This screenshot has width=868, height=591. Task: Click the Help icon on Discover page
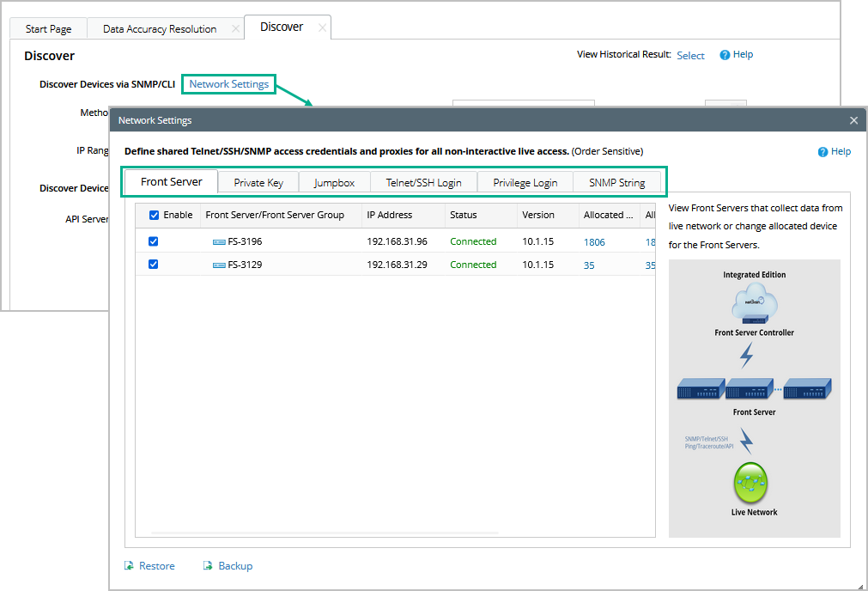[725, 55]
